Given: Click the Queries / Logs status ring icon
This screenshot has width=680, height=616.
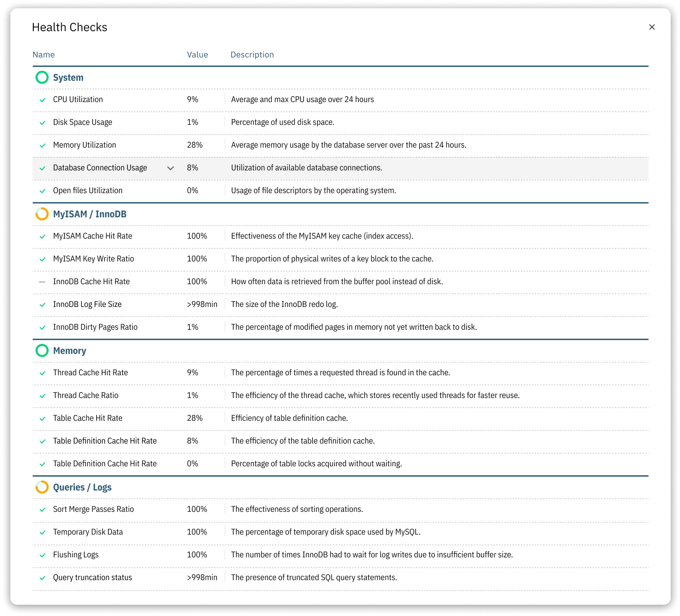Looking at the screenshot, I should pos(42,487).
